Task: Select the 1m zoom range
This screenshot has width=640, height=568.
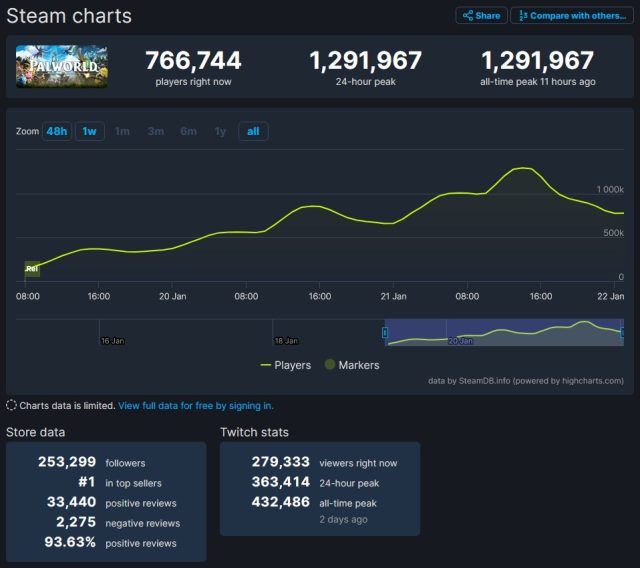Action: click(122, 131)
